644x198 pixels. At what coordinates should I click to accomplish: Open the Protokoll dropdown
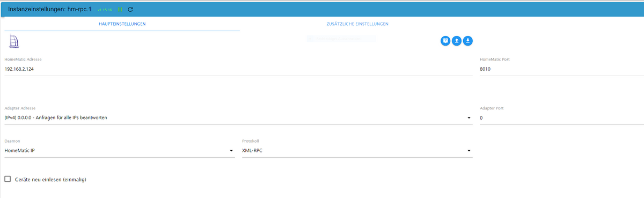pyautogui.click(x=357, y=151)
